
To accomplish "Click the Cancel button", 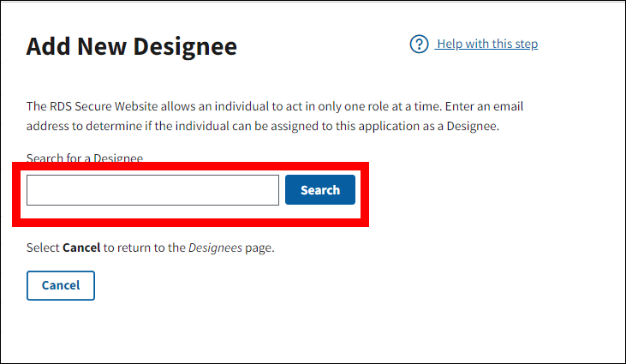I will tap(61, 285).
